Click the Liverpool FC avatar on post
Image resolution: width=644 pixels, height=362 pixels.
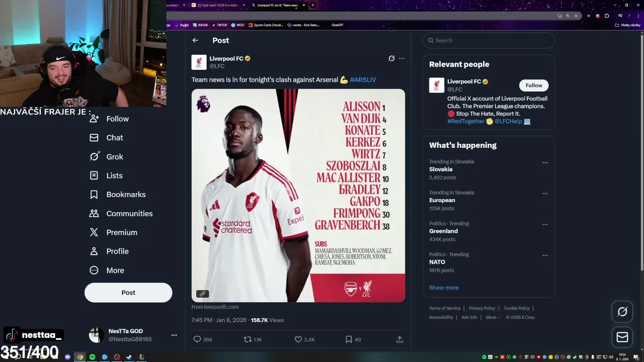tap(199, 62)
